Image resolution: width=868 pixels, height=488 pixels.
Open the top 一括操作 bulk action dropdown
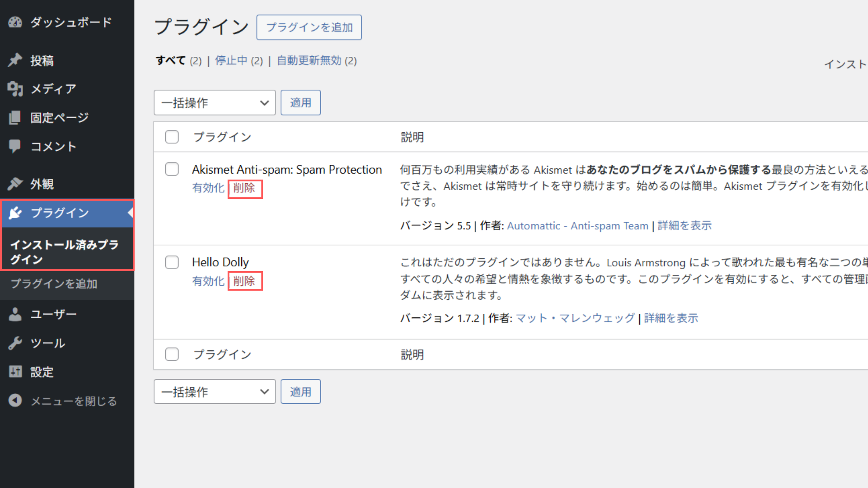coord(214,103)
